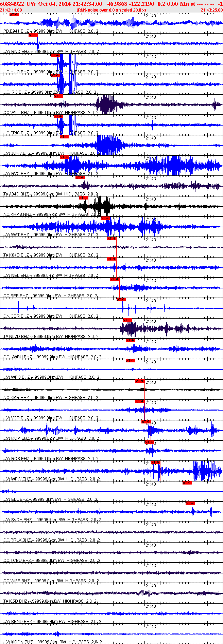Click the pick flag on UW.JORV trace

tap(65, 137)
